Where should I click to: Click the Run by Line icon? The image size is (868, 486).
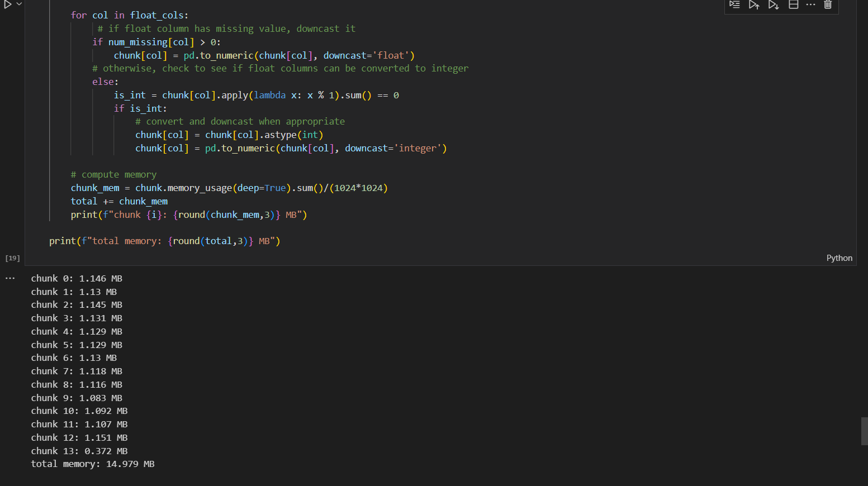[x=735, y=4]
